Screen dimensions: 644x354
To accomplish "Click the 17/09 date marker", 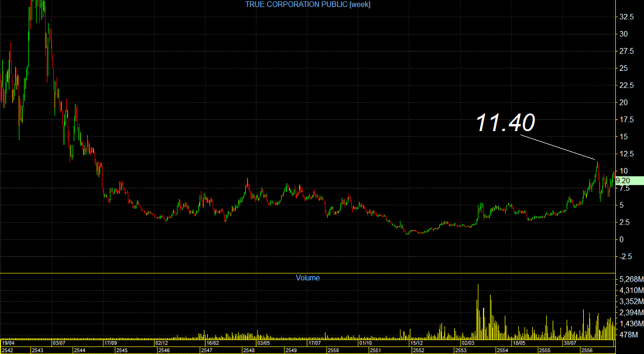I will [111, 343].
